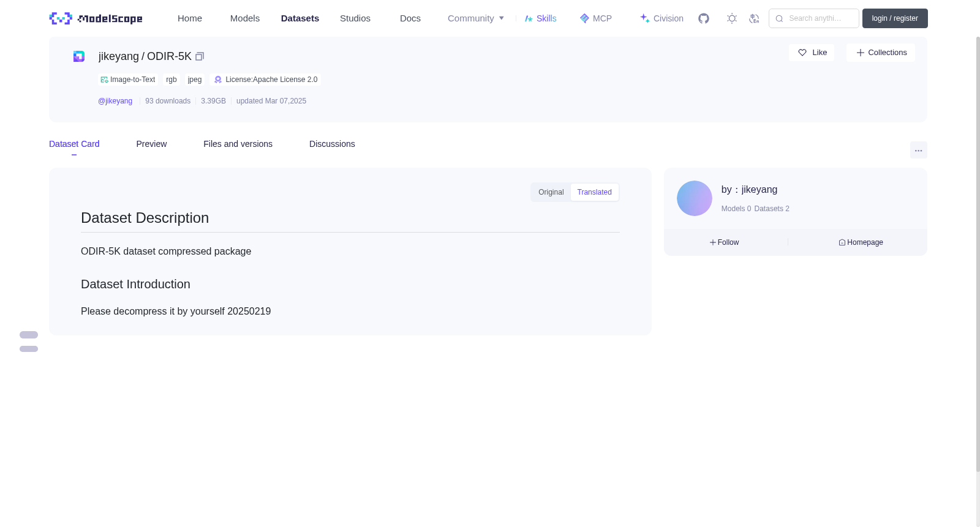Follow the author jikeyang
This screenshot has height=527, width=980.
click(x=725, y=242)
